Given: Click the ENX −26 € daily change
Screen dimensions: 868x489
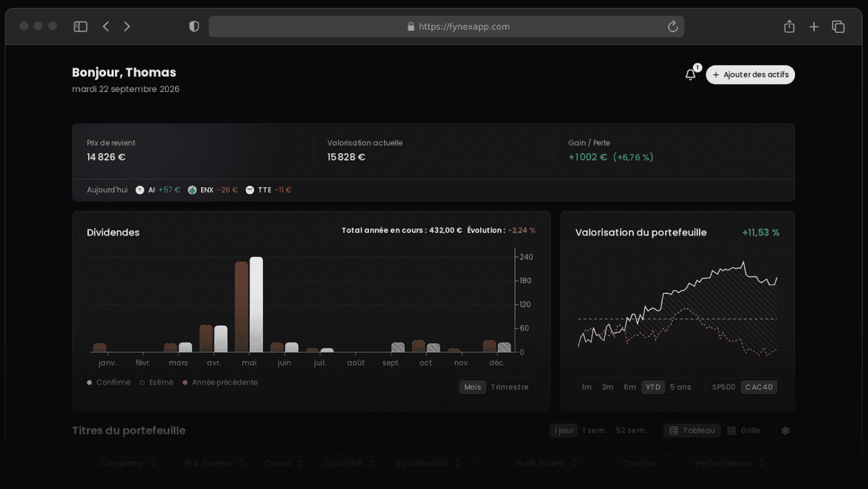Looking at the screenshot, I should click(228, 190).
